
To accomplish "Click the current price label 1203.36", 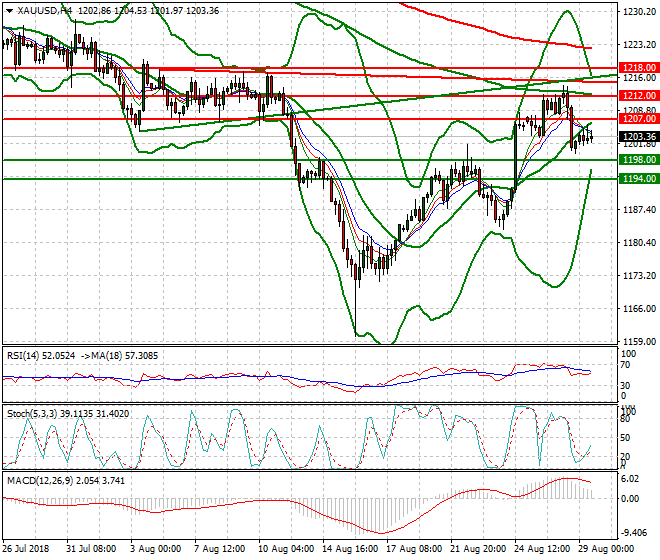I will (639, 136).
